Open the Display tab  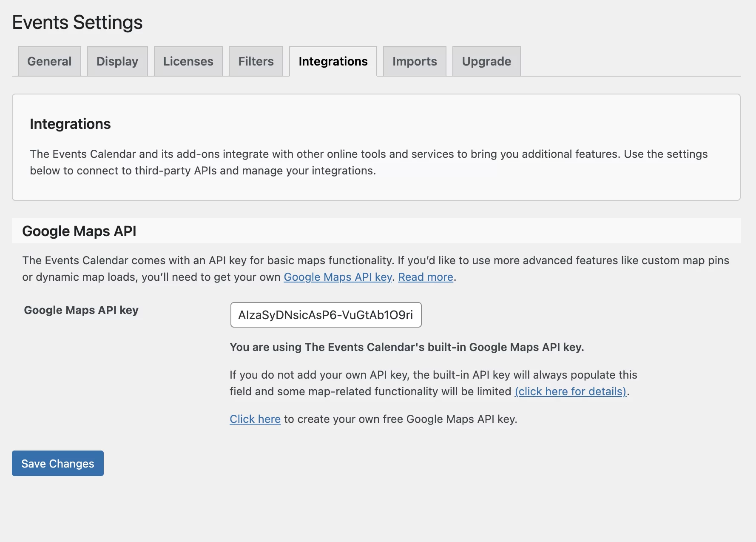coord(117,61)
